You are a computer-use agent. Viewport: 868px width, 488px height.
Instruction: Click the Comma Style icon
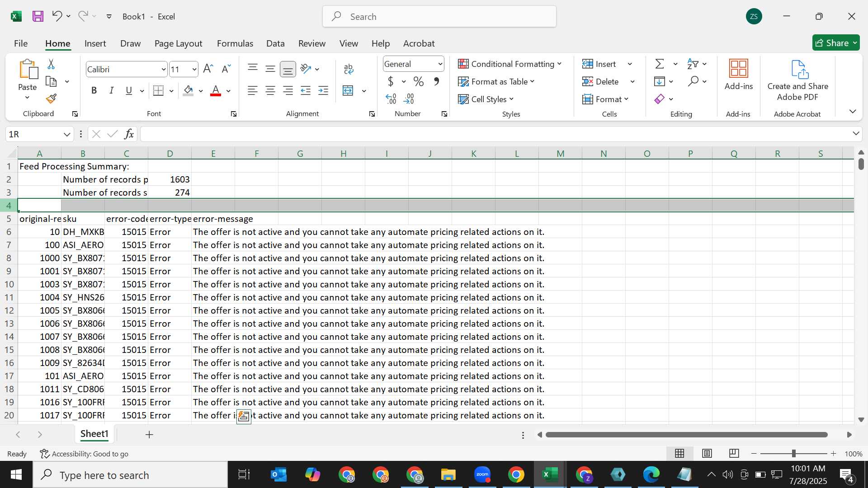[436, 81]
